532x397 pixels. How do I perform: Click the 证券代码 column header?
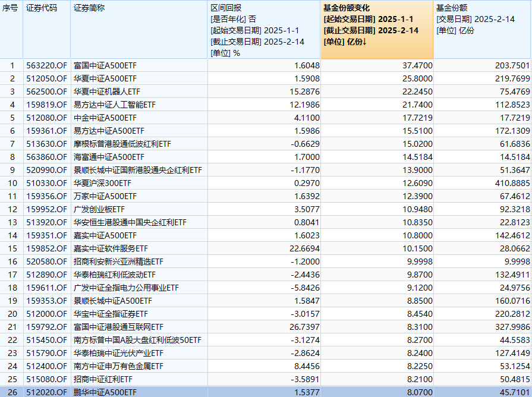pyautogui.click(x=42, y=9)
